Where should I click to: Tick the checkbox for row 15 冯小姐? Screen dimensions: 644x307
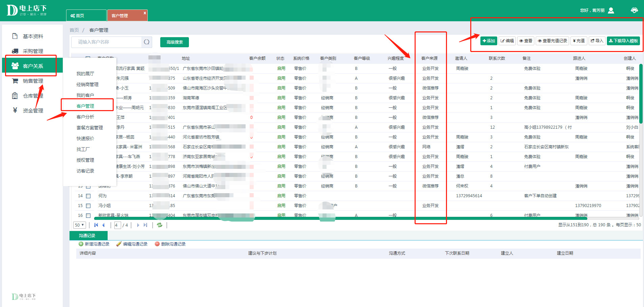pos(88,206)
